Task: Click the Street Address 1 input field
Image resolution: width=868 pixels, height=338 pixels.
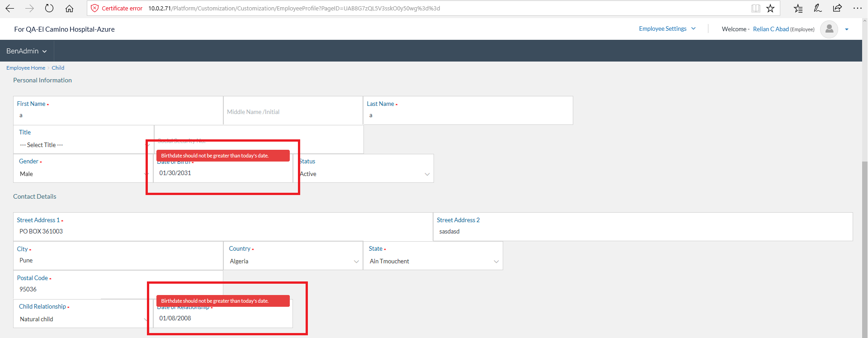Action: click(x=222, y=231)
